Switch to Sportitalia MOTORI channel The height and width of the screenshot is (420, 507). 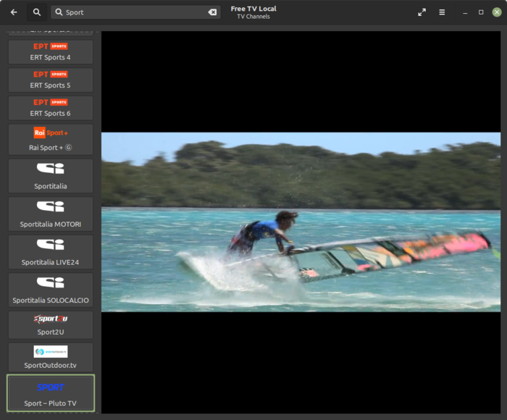pyautogui.click(x=51, y=214)
